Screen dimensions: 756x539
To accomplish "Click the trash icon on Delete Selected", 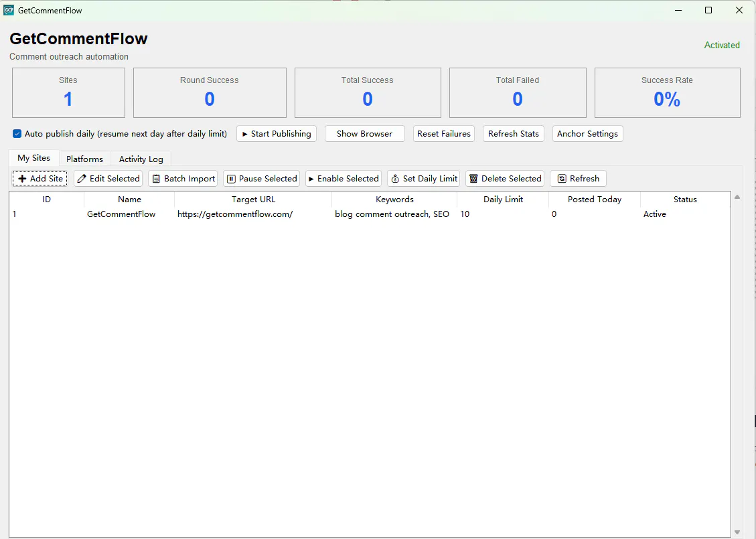I will coord(473,179).
